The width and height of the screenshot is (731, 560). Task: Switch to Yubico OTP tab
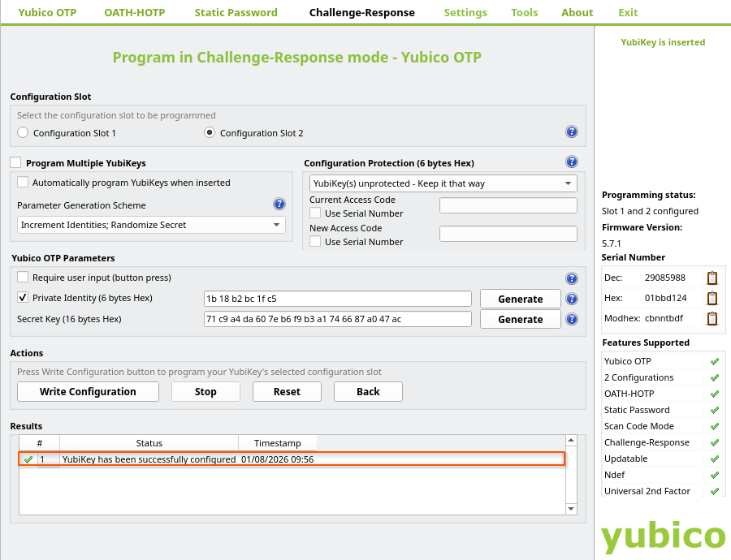(x=47, y=12)
